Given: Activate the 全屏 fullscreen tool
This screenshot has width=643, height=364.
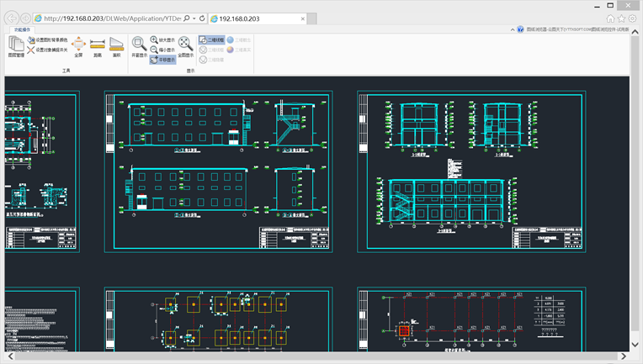Looking at the screenshot, I should click(77, 45).
